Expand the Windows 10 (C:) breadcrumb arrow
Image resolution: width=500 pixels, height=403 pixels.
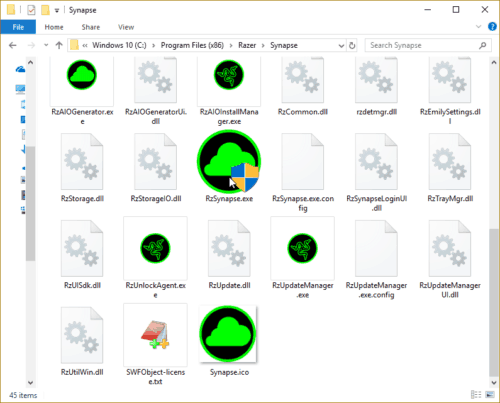tap(153, 45)
